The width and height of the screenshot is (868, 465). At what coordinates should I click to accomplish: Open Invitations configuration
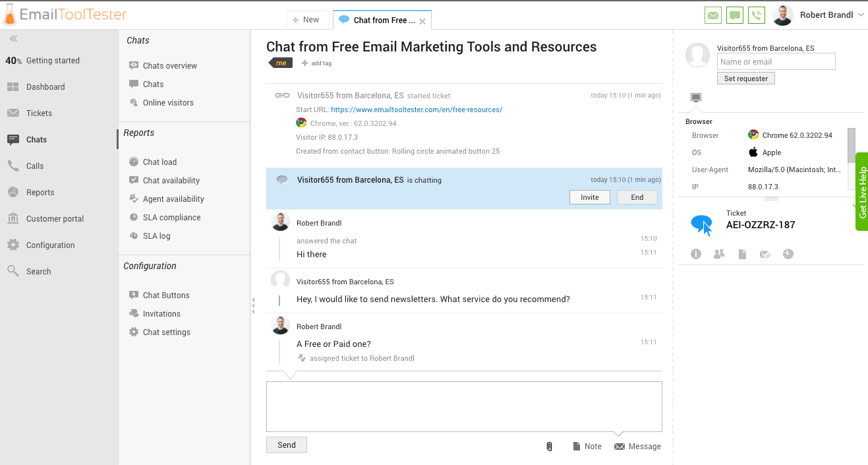161,314
